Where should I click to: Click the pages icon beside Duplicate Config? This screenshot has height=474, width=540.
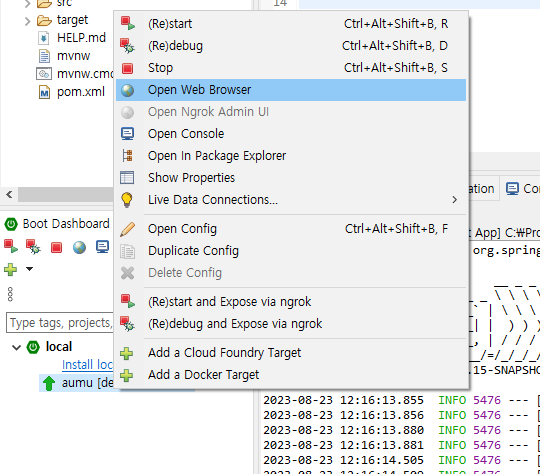coord(127,251)
